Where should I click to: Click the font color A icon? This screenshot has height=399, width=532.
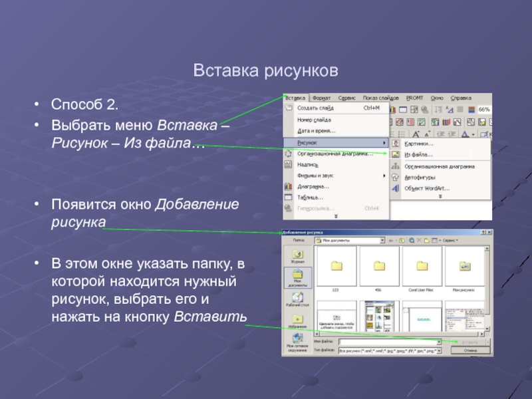point(465,134)
